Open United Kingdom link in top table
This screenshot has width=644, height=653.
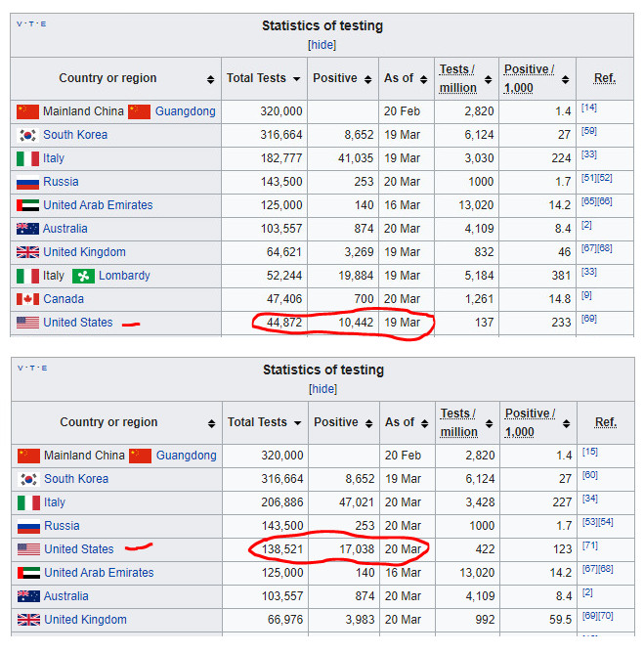tap(84, 252)
